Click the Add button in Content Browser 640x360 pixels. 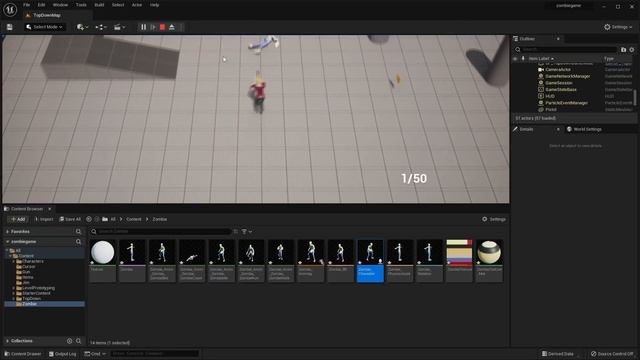18,219
